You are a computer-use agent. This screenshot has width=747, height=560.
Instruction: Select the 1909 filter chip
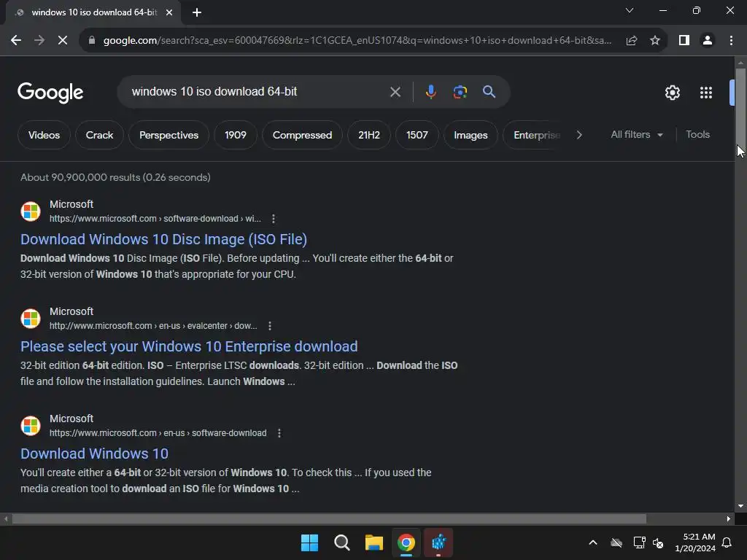236,135
